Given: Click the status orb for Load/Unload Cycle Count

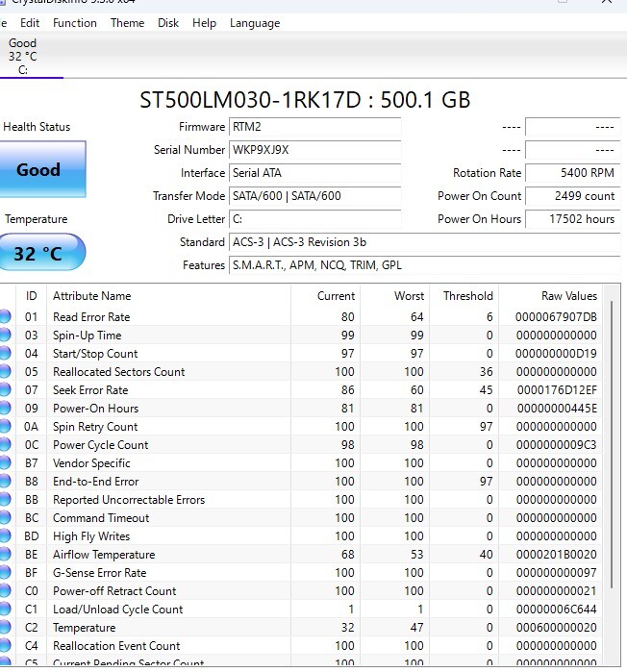Looking at the screenshot, I should (4, 610).
